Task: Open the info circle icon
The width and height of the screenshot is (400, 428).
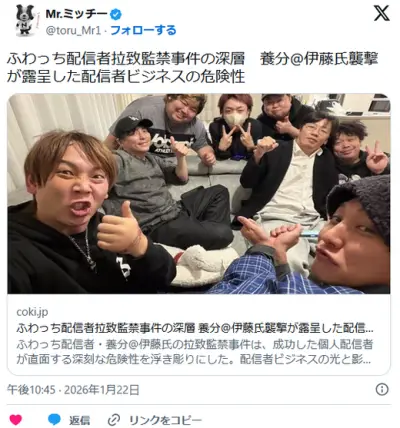Action: click(x=382, y=389)
